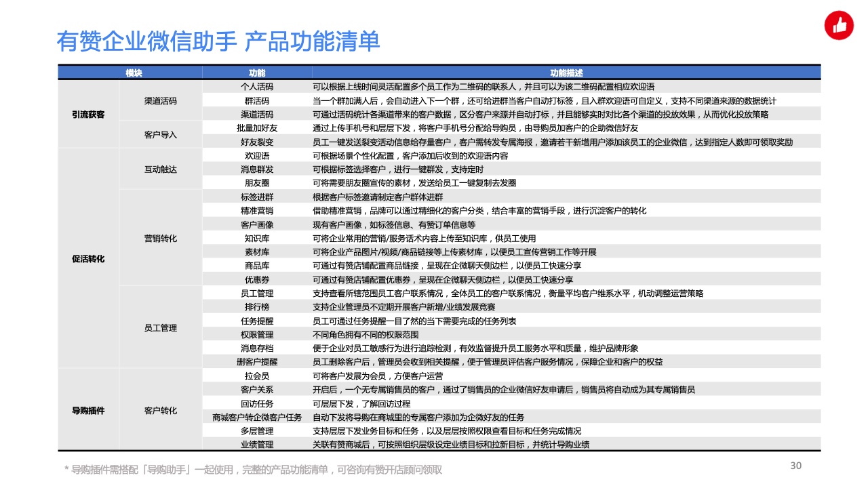Image resolution: width=868 pixels, height=488 pixels.
Task: Select the 个人活码 function row
Action: pyautogui.click(x=257, y=87)
